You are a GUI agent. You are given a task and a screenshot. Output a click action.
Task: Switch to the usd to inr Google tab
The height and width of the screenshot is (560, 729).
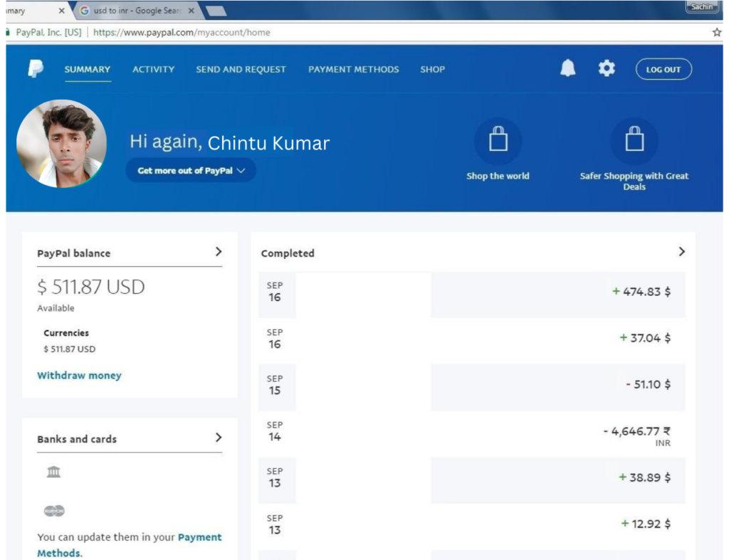[137, 10]
